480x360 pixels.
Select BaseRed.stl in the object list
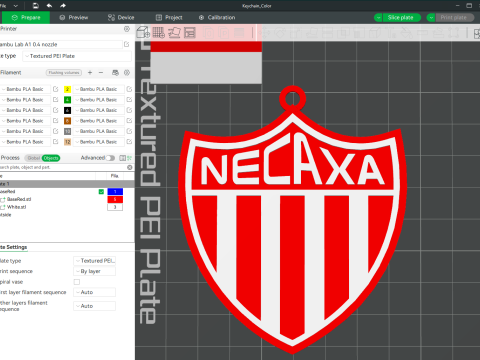tap(19, 199)
